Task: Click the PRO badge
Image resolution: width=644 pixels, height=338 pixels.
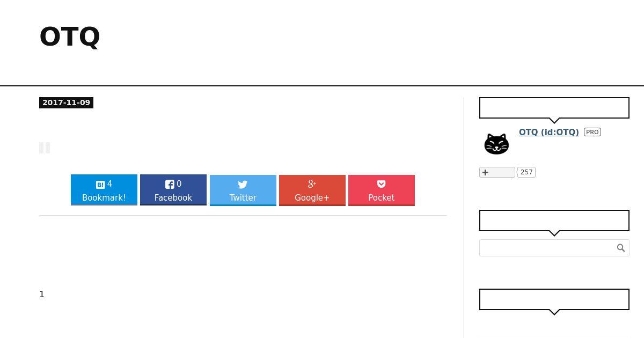Action: pos(592,132)
